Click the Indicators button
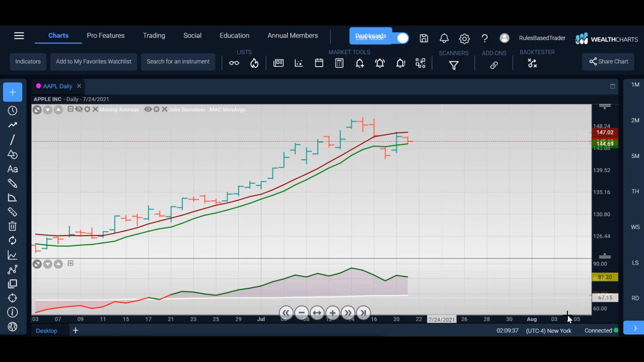The height and width of the screenshot is (362, 644). [28, 62]
